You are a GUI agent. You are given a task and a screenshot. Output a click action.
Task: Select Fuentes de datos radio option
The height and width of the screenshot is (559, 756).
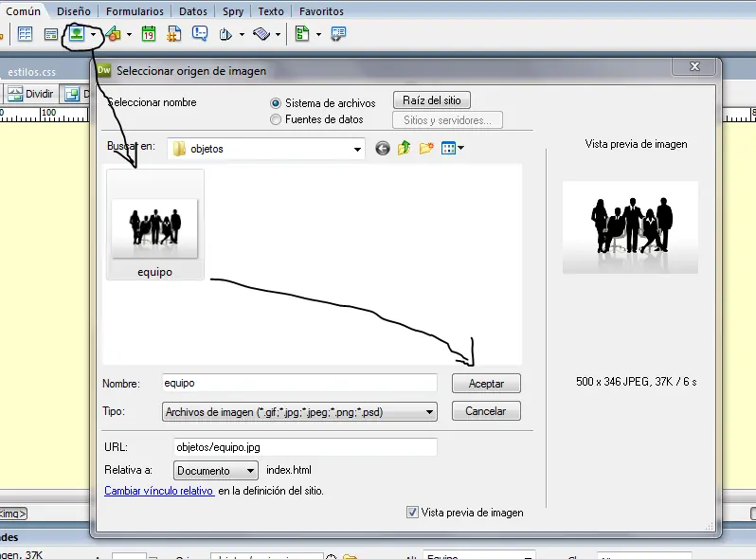[276, 119]
